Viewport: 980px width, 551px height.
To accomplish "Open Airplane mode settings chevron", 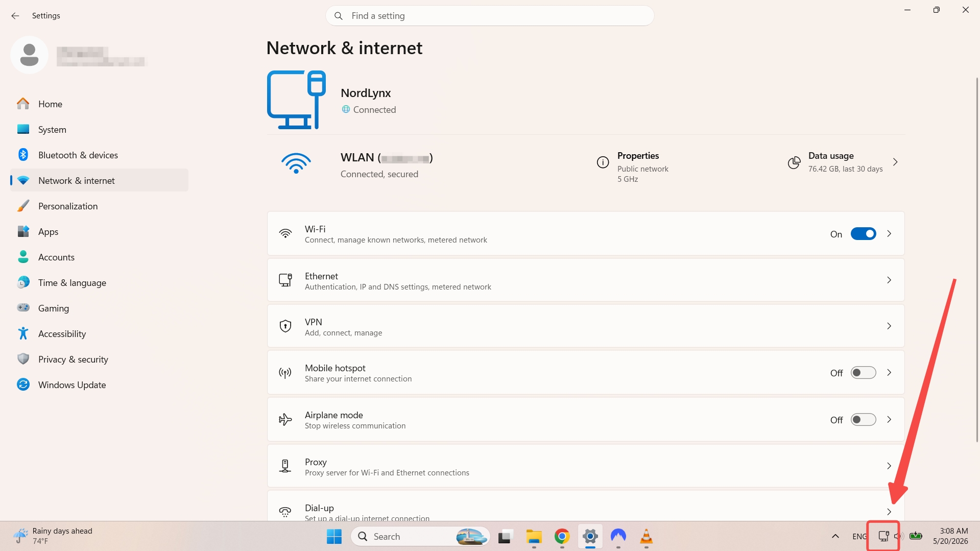I will point(889,420).
